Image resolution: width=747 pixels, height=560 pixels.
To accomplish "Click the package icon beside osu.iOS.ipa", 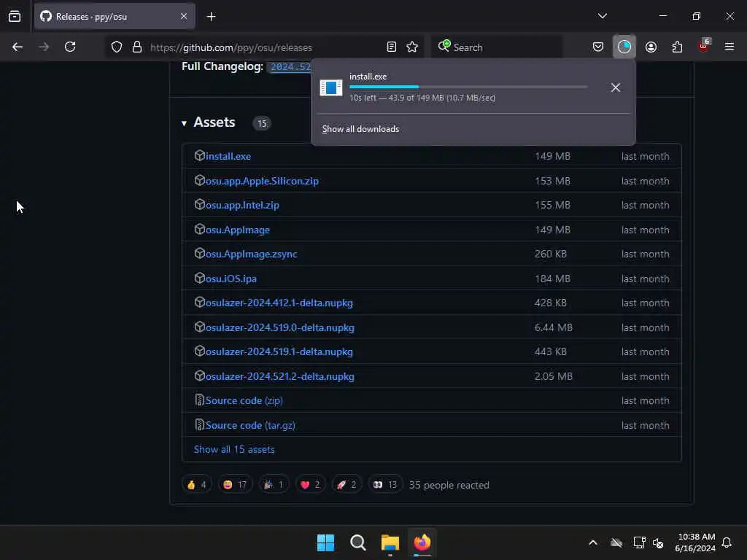I will [x=200, y=278].
